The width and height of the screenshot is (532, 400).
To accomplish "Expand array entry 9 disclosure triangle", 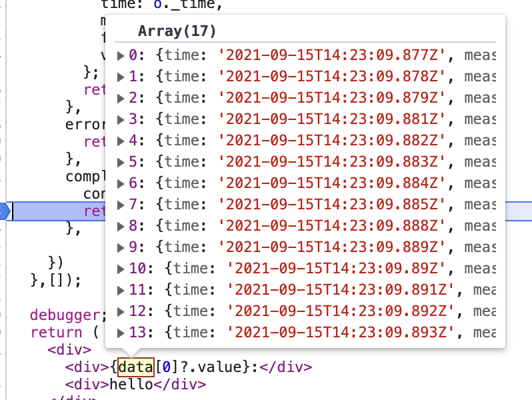I will click(121, 247).
